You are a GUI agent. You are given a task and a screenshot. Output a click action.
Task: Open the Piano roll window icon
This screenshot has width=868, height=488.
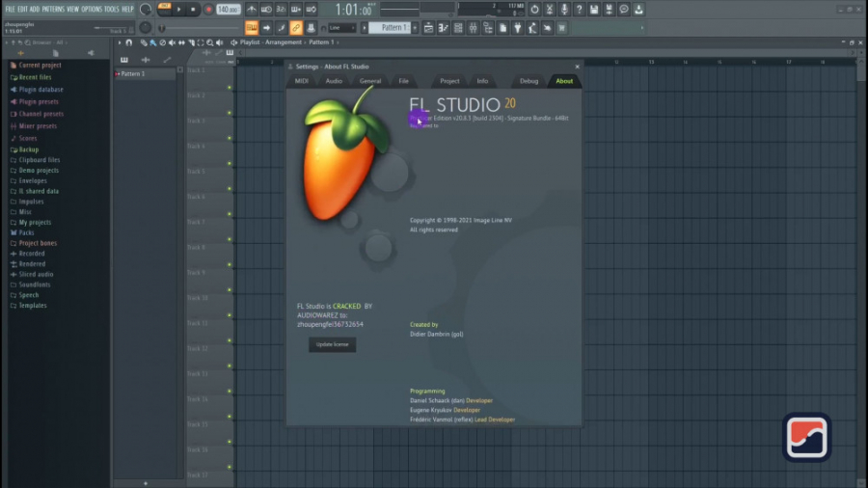[x=444, y=28]
